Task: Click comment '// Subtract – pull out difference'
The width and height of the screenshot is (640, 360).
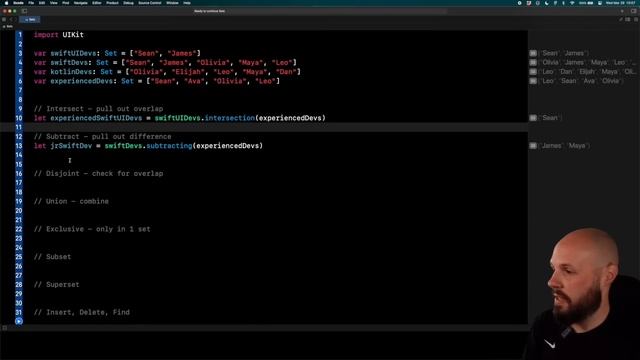Action: [102, 136]
